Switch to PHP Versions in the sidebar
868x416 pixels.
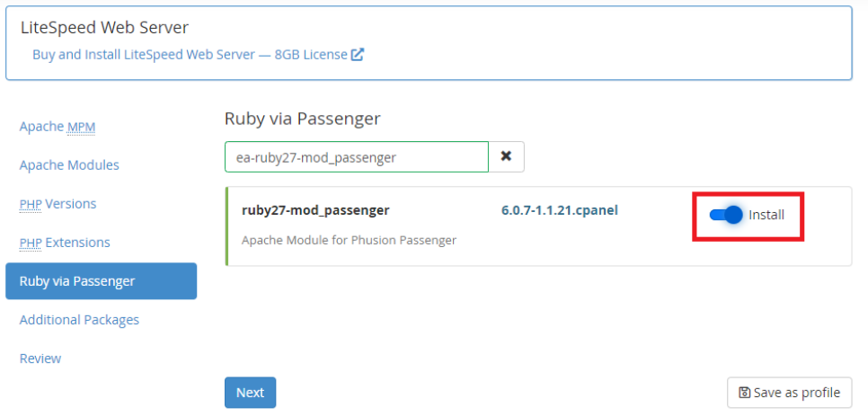[58, 204]
